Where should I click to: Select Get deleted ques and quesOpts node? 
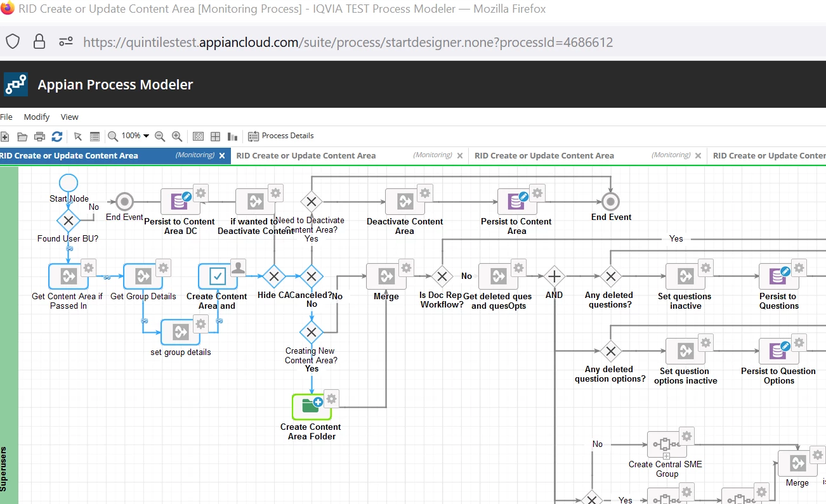[498, 276]
